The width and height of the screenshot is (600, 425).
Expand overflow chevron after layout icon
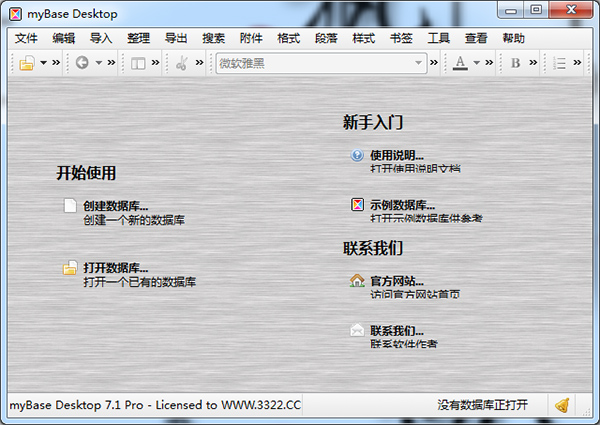click(x=155, y=62)
